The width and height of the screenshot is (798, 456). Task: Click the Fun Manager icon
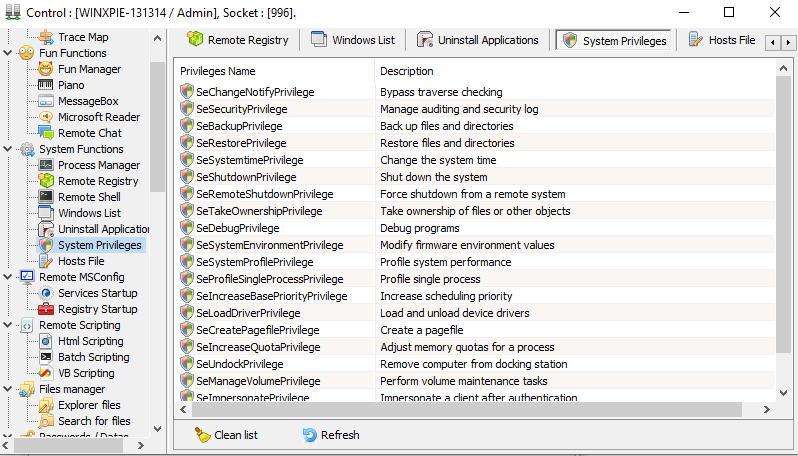tap(46, 69)
